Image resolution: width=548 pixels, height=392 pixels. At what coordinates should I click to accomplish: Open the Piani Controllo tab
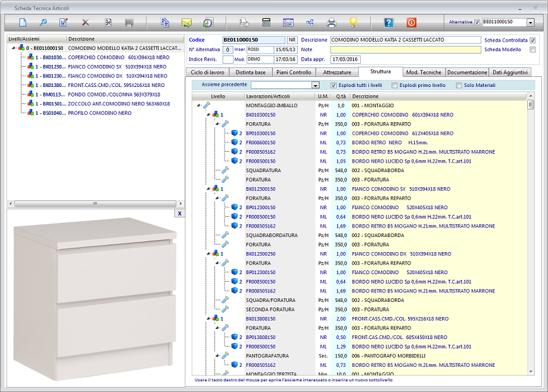(x=294, y=72)
